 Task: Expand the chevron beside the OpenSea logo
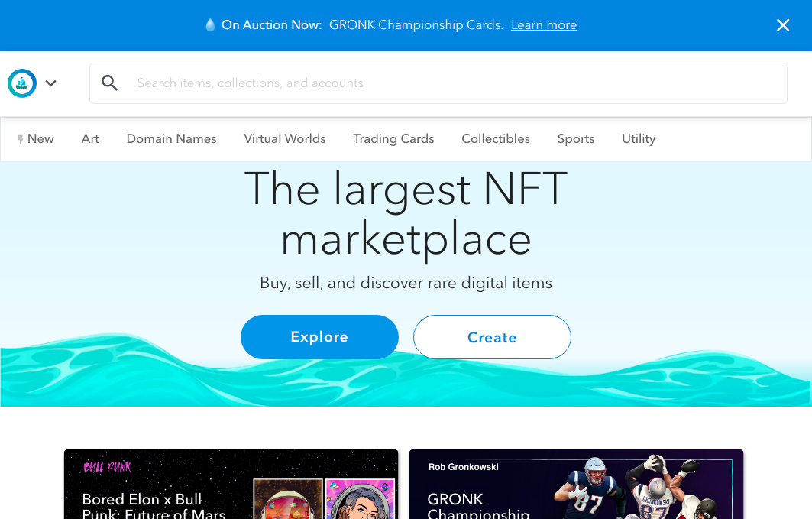(50, 83)
